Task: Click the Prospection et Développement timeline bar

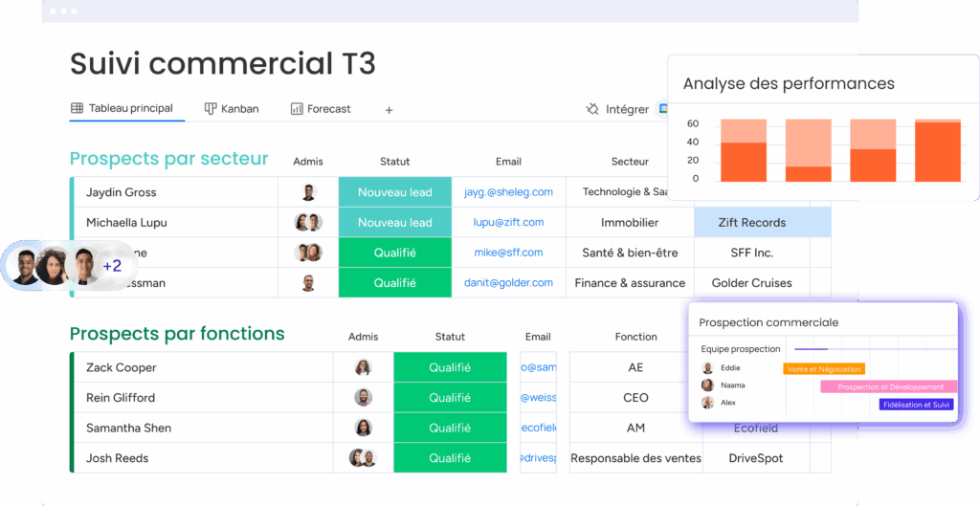Action: (889, 386)
